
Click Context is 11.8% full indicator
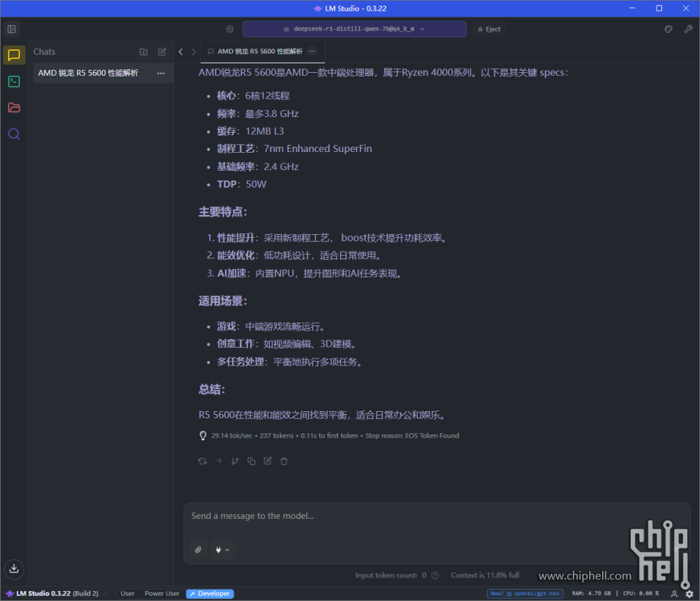pos(485,575)
